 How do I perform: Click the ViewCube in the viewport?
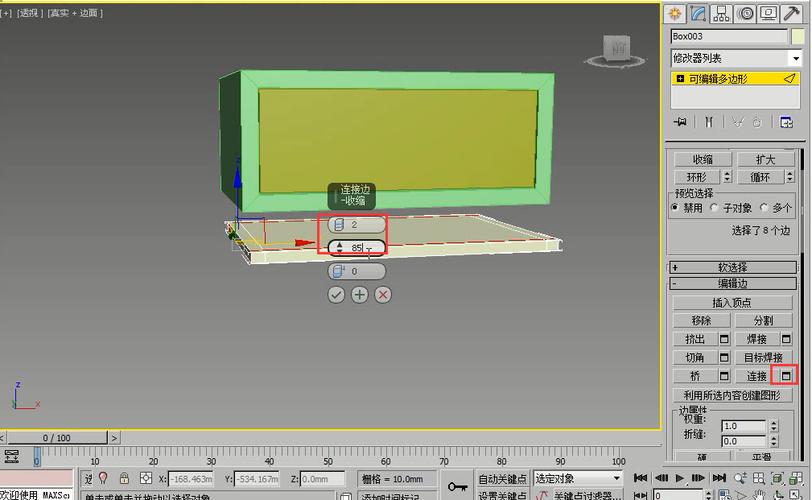[616, 50]
